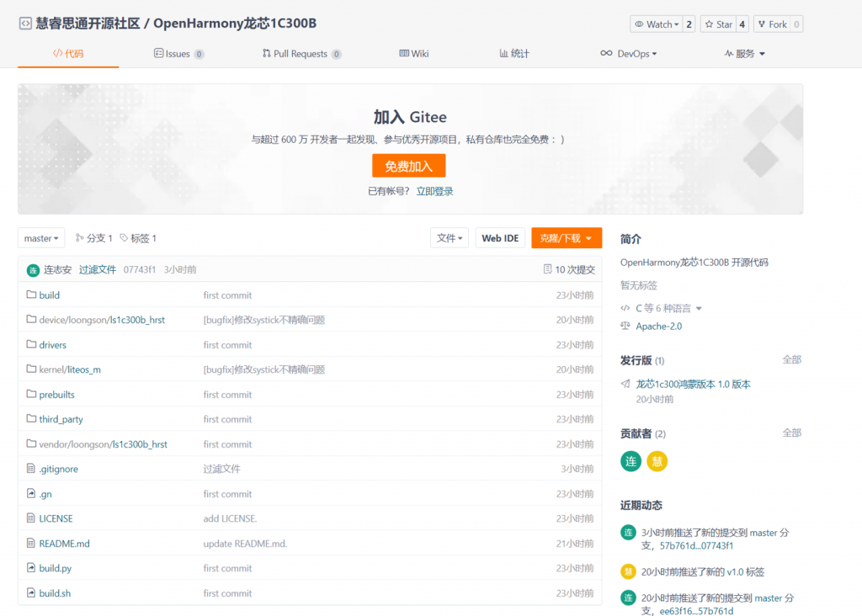Screen dimensions: 862x616
Task: Open the master branch selector
Action: [x=40, y=238]
